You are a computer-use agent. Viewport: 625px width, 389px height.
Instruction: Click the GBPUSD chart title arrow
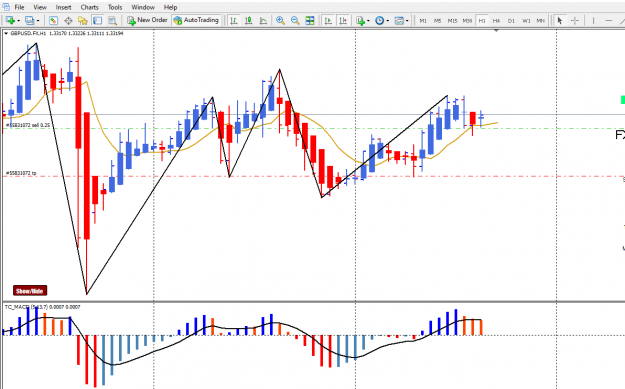(6, 33)
